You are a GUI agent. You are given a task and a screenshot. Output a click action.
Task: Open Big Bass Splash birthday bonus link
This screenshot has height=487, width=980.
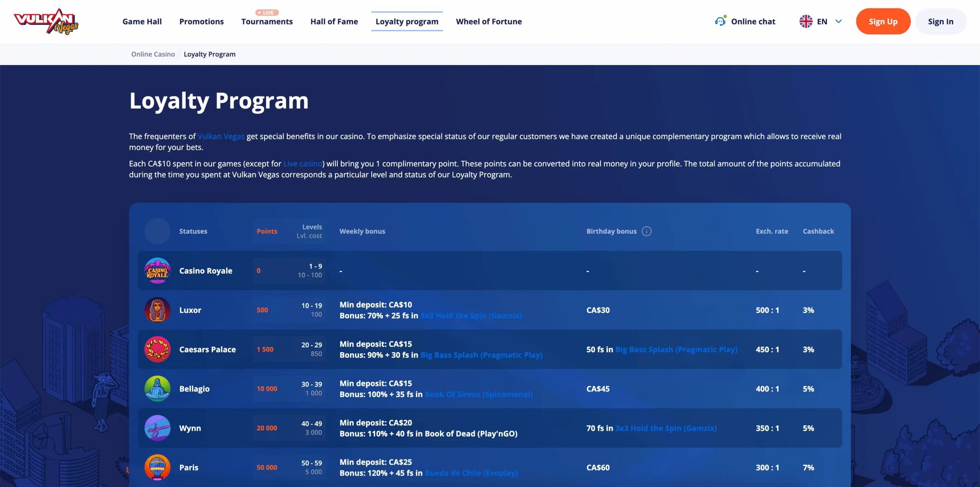coord(676,349)
